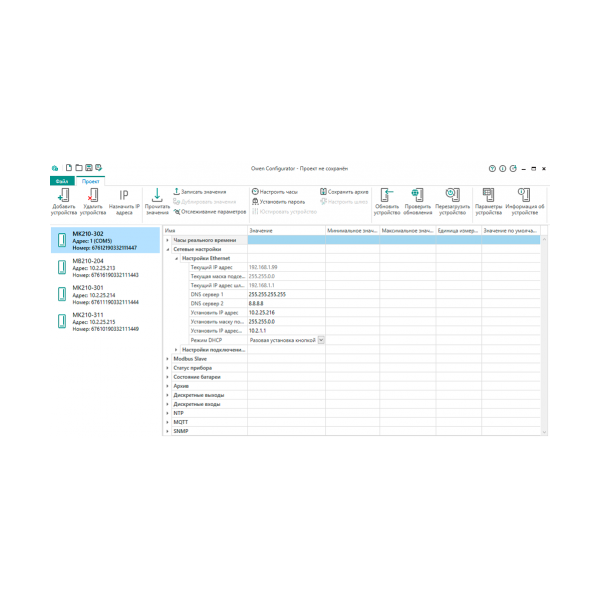Screen dimensions: 600x600
Task: Click Текущий IP адрес value 192.168.1.99
Action: tap(263, 267)
